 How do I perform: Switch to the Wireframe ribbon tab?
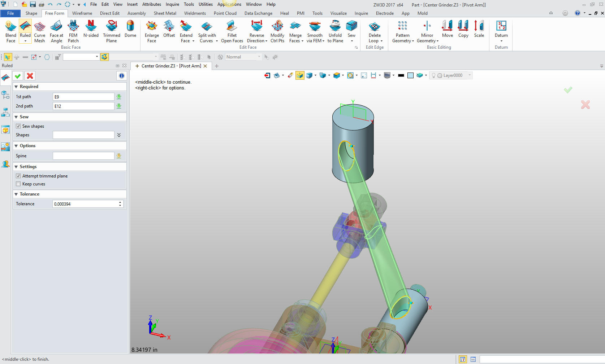(82, 13)
